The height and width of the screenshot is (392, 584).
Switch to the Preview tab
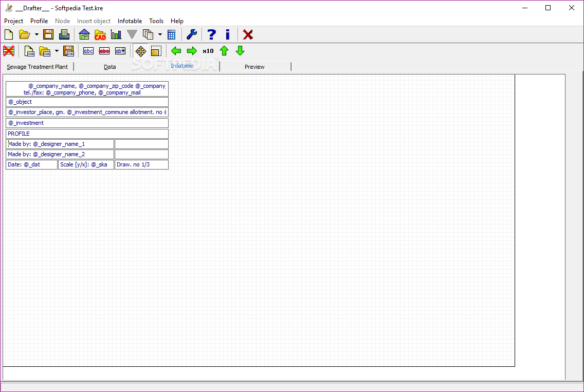click(255, 67)
